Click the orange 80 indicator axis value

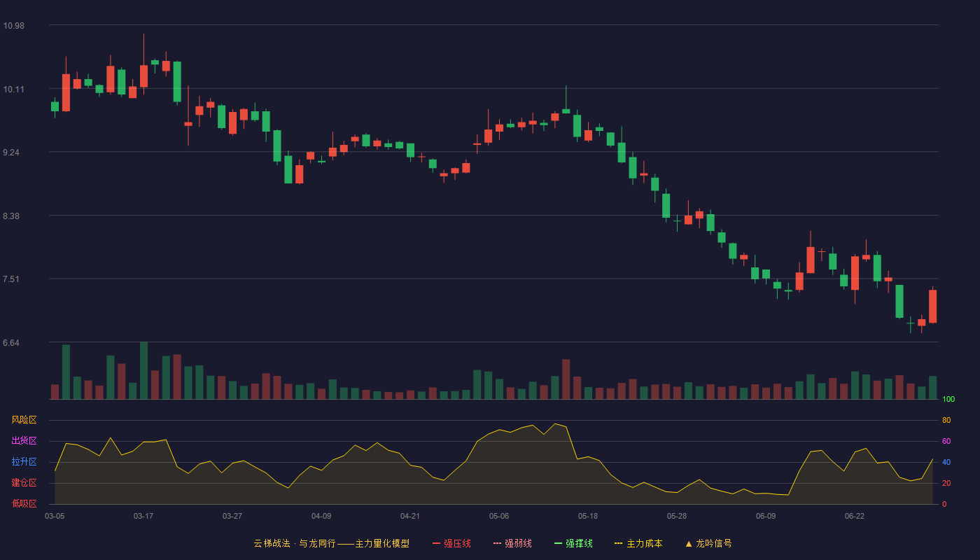pyautogui.click(x=946, y=420)
